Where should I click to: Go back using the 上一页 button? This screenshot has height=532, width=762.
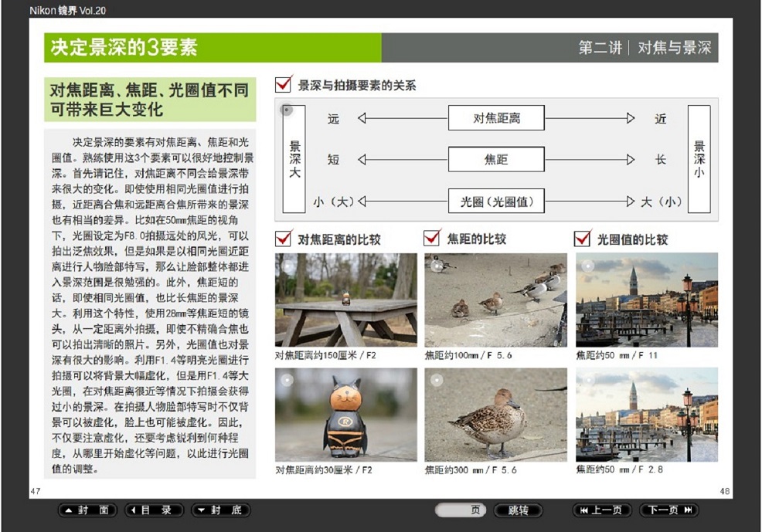(x=602, y=510)
